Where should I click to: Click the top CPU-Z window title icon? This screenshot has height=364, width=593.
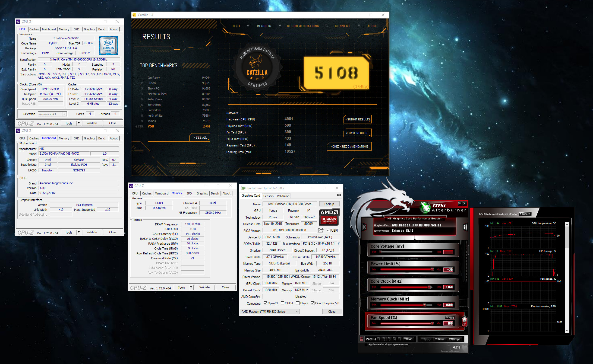tap(18, 22)
